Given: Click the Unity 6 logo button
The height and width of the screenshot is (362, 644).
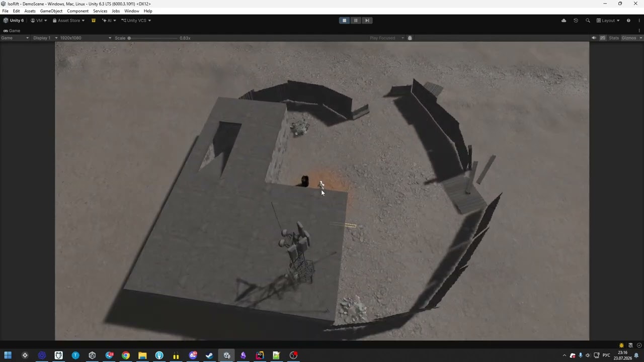Looking at the screenshot, I should point(14,21).
